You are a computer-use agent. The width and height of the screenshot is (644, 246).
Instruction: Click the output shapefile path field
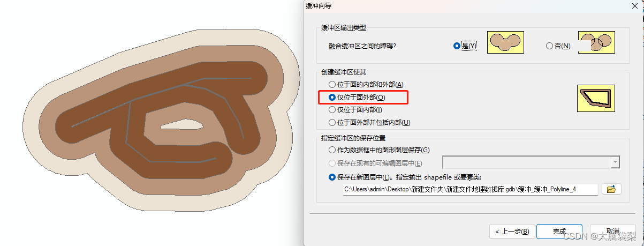click(471, 189)
